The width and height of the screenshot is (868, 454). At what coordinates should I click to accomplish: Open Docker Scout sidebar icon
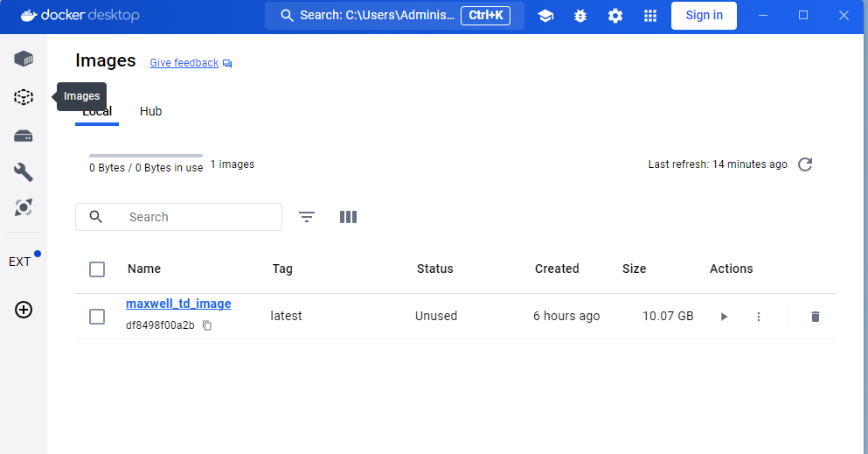(24, 207)
